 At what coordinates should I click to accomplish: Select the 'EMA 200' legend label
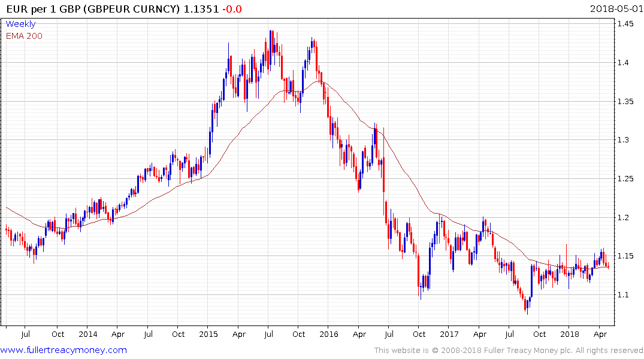pyautogui.click(x=24, y=36)
